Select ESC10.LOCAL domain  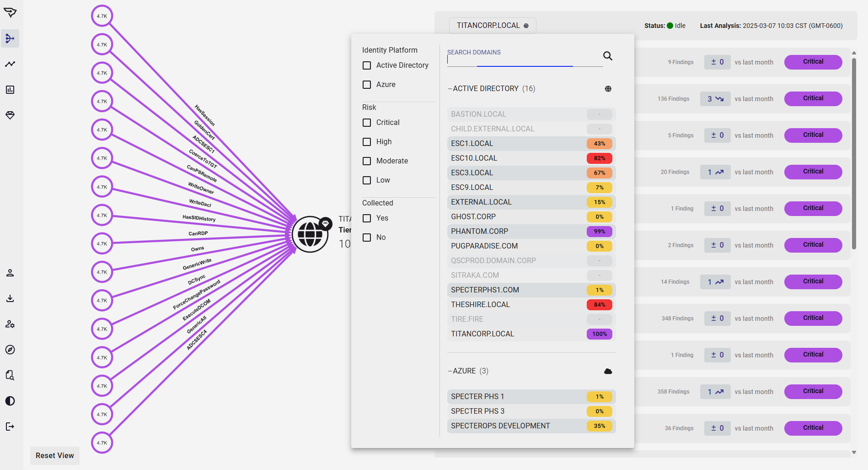531,158
